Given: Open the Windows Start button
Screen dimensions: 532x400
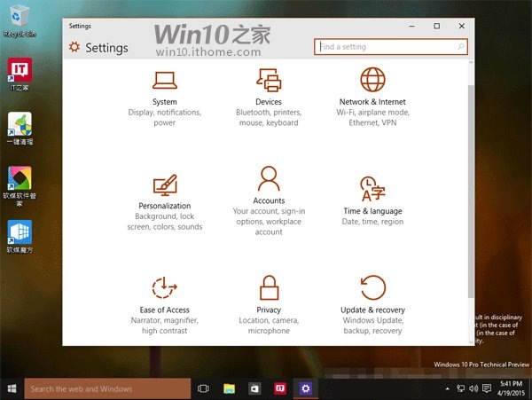Looking at the screenshot, I should point(12,388).
